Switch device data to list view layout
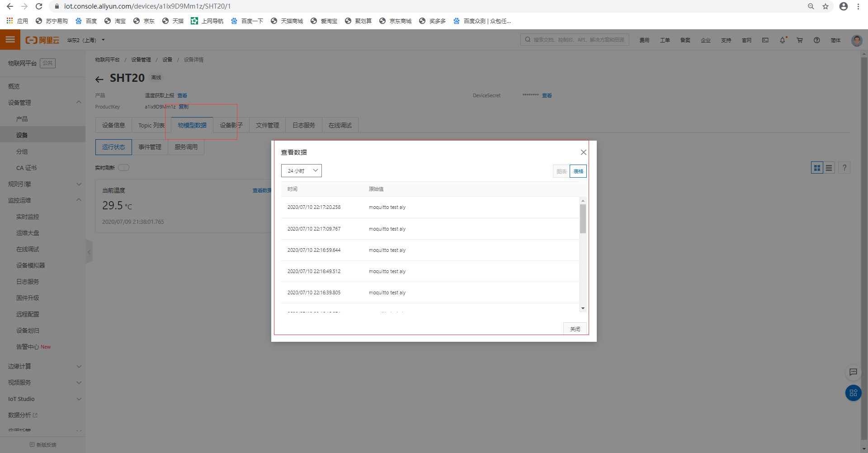Screen dimensions: 868x453 pyautogui.click(x=829, y=168)
